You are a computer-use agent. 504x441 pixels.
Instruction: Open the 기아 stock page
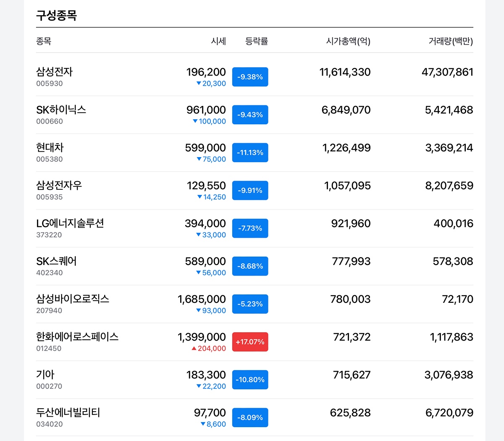pyautogui.click(x=45, y=375)
